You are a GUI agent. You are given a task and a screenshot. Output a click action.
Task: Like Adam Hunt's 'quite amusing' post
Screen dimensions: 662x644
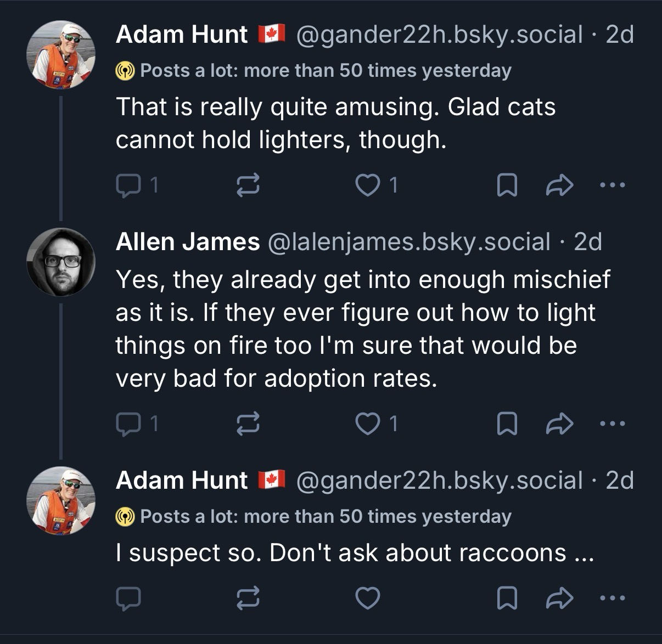point(367,186)
